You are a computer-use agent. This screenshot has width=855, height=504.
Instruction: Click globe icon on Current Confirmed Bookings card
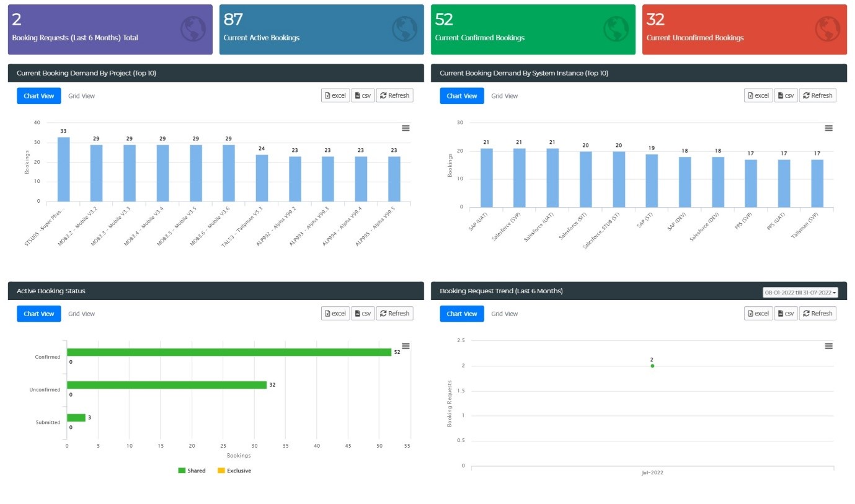pyautogui.click(x=616, y=29)
